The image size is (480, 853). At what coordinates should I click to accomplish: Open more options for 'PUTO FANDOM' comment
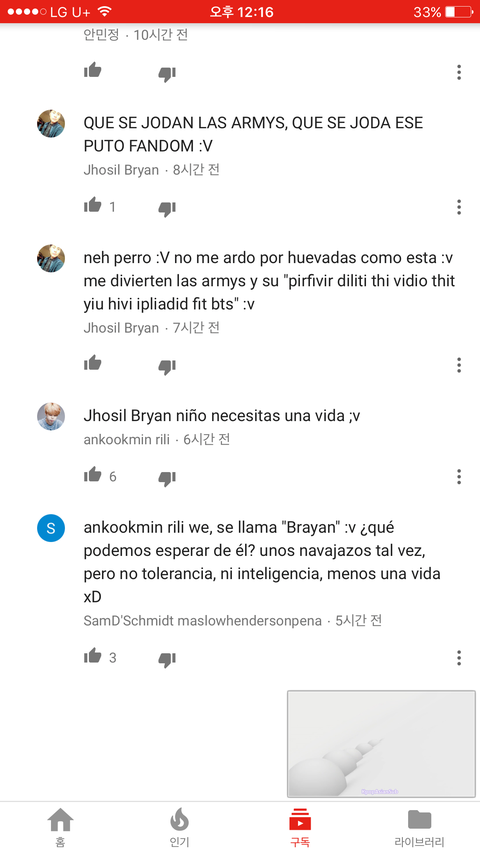[x=459, y=207]
